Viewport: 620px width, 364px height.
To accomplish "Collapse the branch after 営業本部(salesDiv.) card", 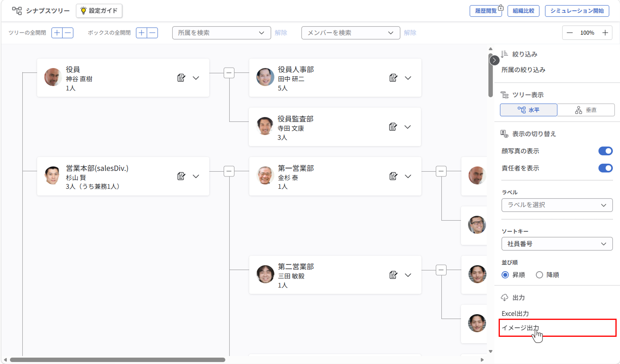I will coord(229,171).
